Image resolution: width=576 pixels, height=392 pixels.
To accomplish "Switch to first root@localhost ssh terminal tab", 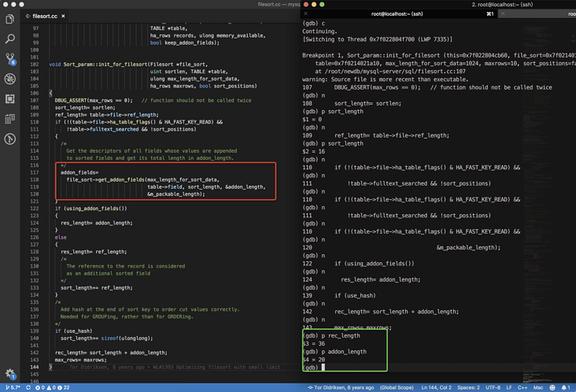I will 397,13.
